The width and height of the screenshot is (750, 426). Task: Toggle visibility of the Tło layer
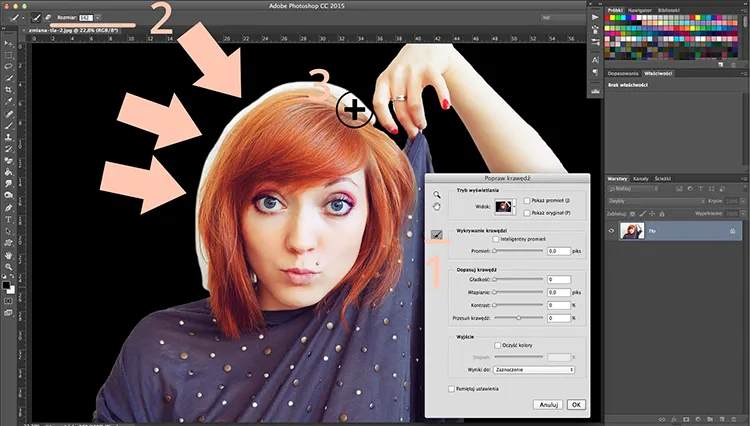coord(611,230)
